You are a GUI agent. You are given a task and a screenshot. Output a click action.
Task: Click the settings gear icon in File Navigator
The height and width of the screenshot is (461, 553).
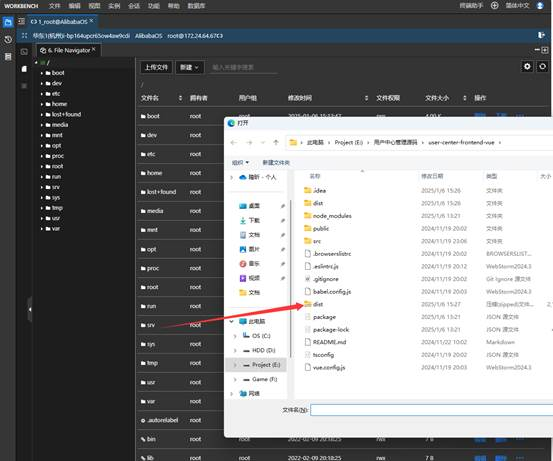pyautogui.click(x=527, y=66)
